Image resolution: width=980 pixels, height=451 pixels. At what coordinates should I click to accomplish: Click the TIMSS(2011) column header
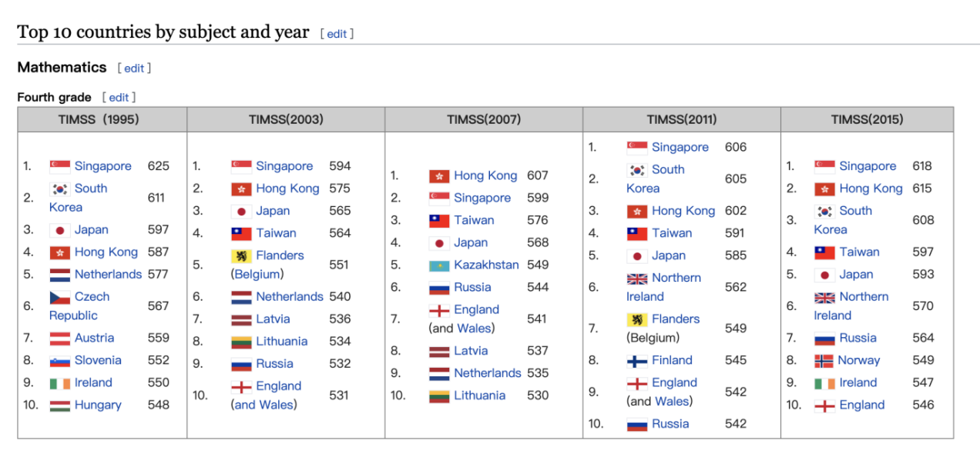[x=681, y=119]
